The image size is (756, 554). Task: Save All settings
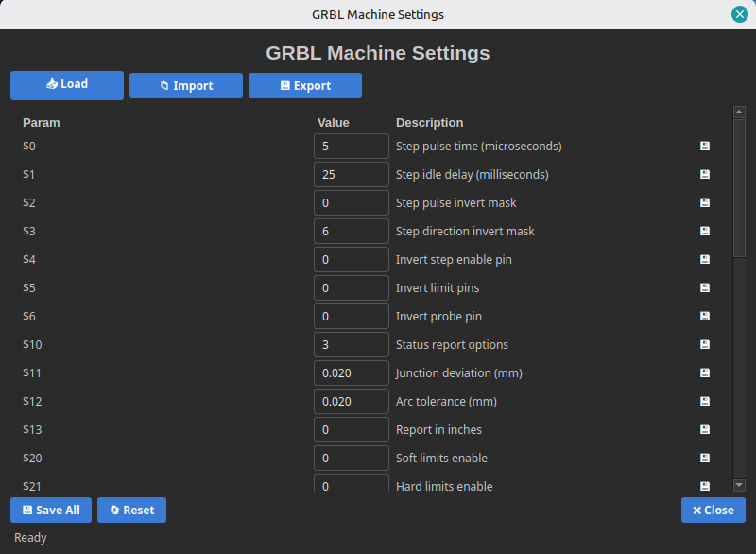point(51,511)
